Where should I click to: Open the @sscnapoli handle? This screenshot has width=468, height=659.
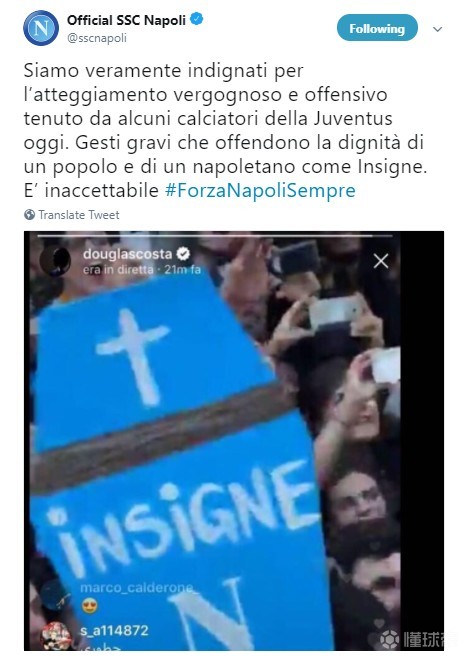(97, 38)
